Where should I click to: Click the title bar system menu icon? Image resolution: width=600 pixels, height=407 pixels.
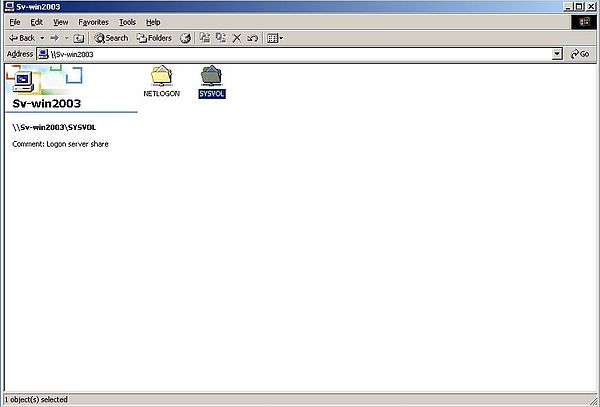point(9,7)
